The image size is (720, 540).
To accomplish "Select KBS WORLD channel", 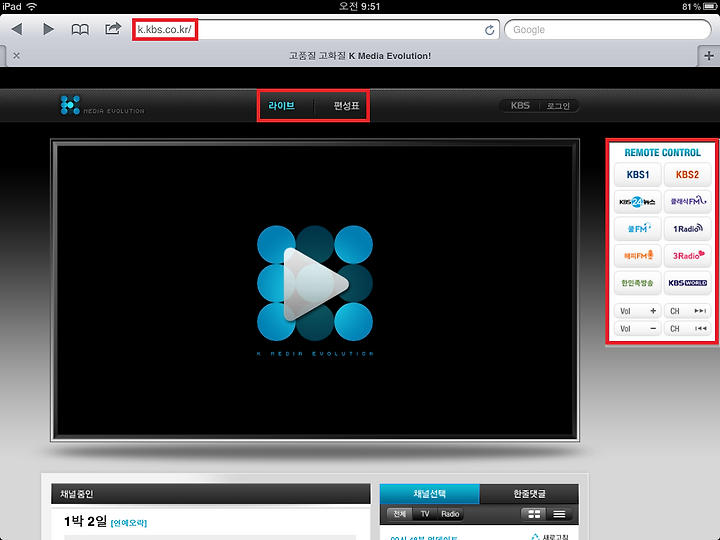I will (687, 283).
